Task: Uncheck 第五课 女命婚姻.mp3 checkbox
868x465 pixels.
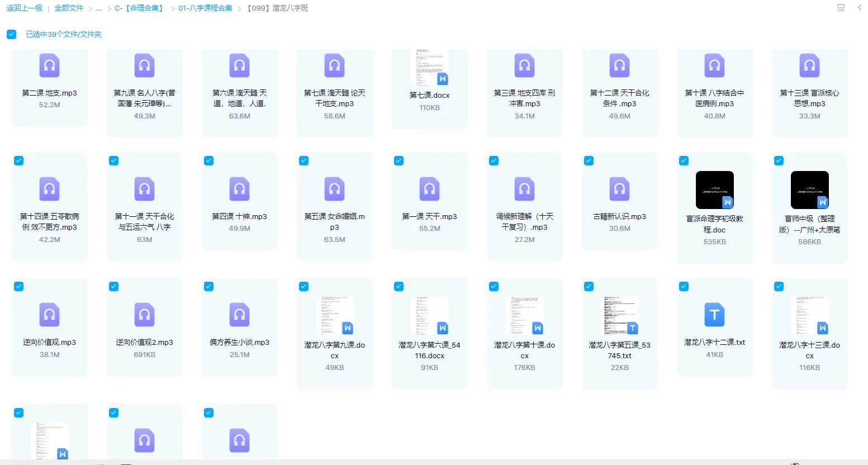Action: click(x=303, y=160)
